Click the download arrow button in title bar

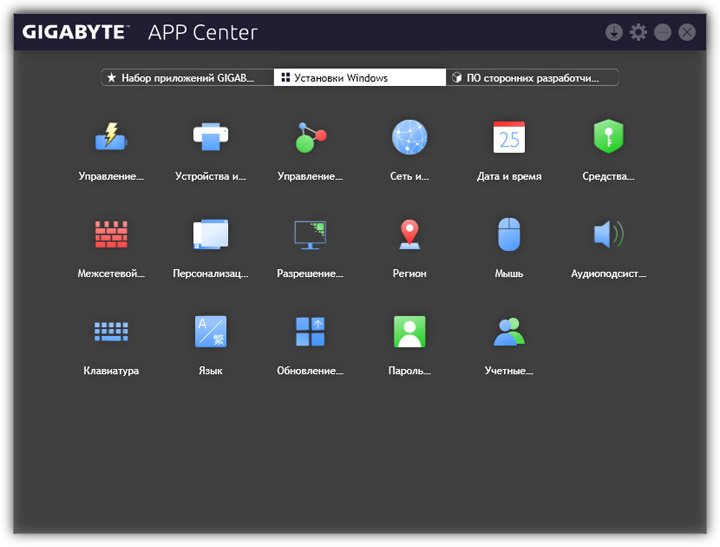pos(614,32)
